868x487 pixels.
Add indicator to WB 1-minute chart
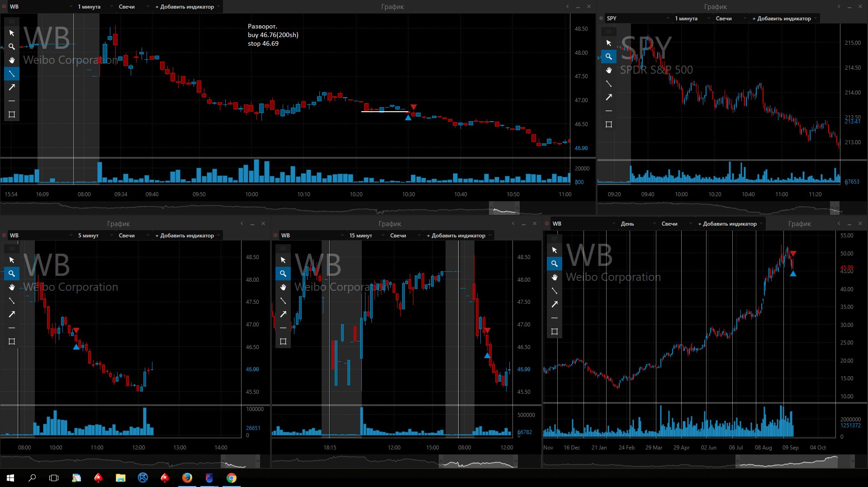coord(187,7)
